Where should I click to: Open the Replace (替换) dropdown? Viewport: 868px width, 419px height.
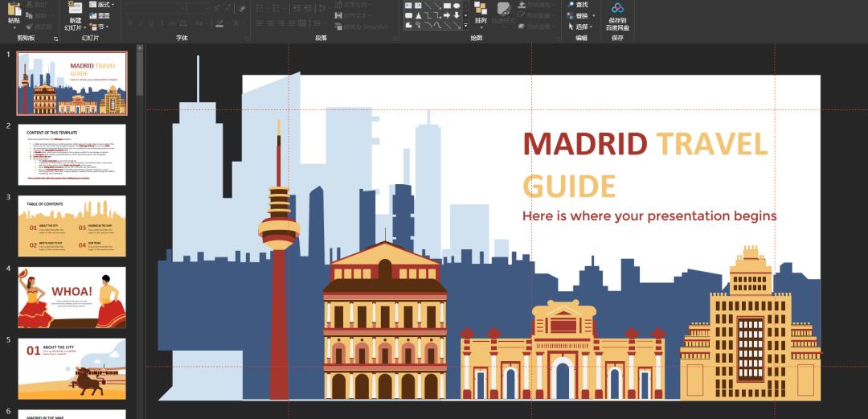582,15
